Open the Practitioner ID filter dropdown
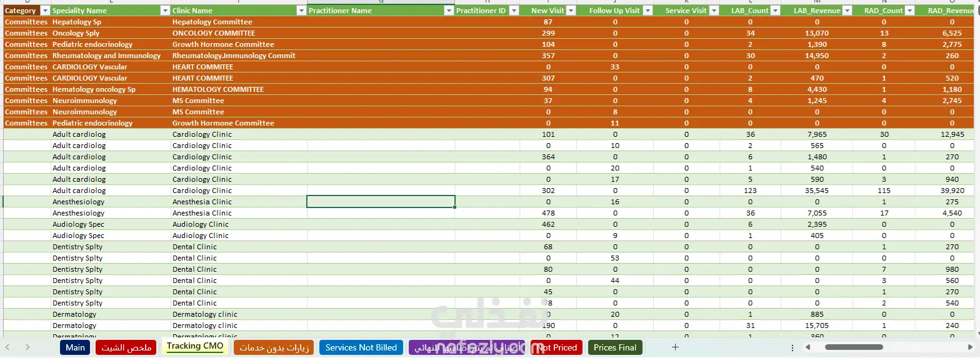The image size is (980, 358). (514, 11)
